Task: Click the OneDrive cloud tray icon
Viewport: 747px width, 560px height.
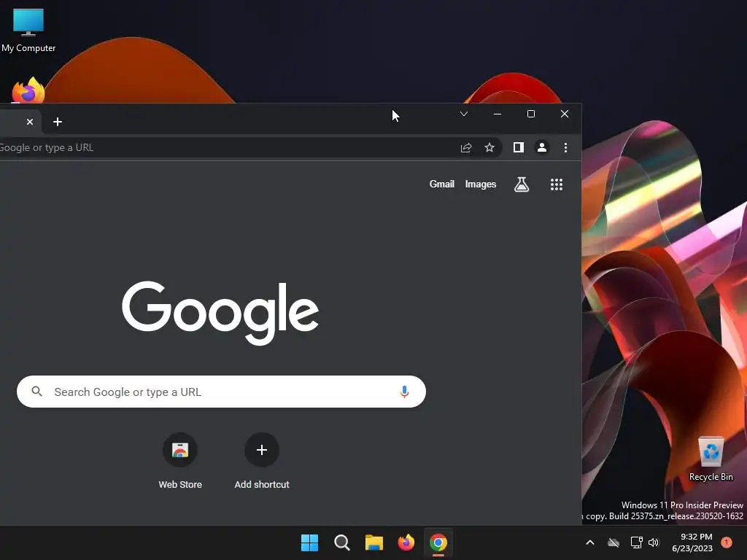Action: coord(614,542)
